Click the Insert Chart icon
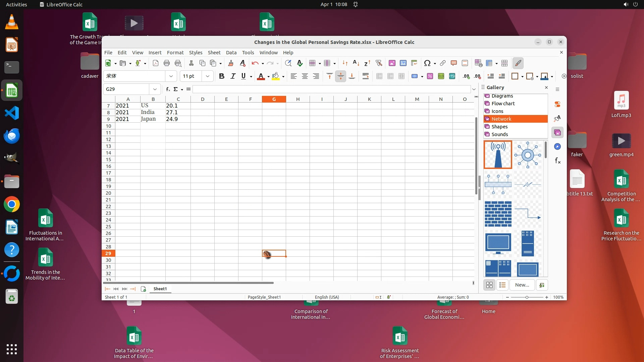 pos(403,63)
